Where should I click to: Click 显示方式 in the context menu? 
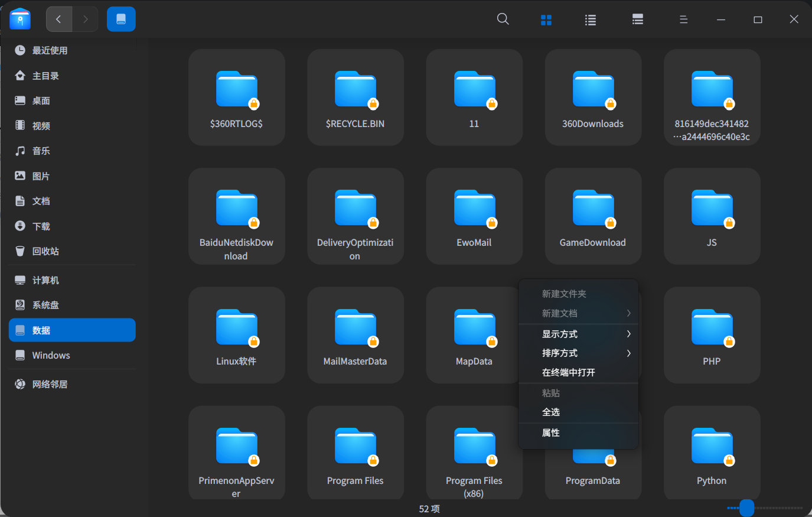click(x=579, y=334)
